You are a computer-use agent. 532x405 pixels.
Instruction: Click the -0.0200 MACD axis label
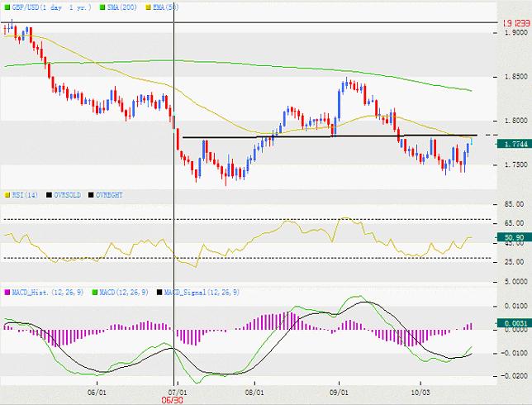pyautogui.click(x=515, y=376)
